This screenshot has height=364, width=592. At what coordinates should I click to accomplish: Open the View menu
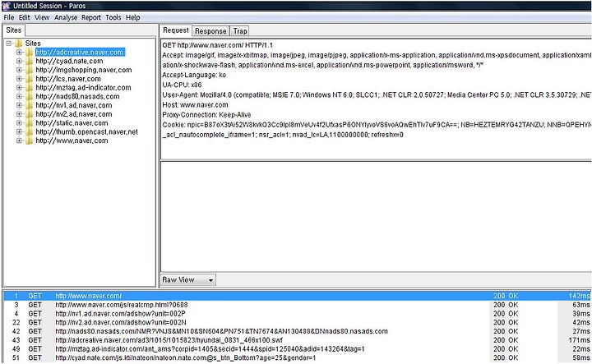click(42, 17)
